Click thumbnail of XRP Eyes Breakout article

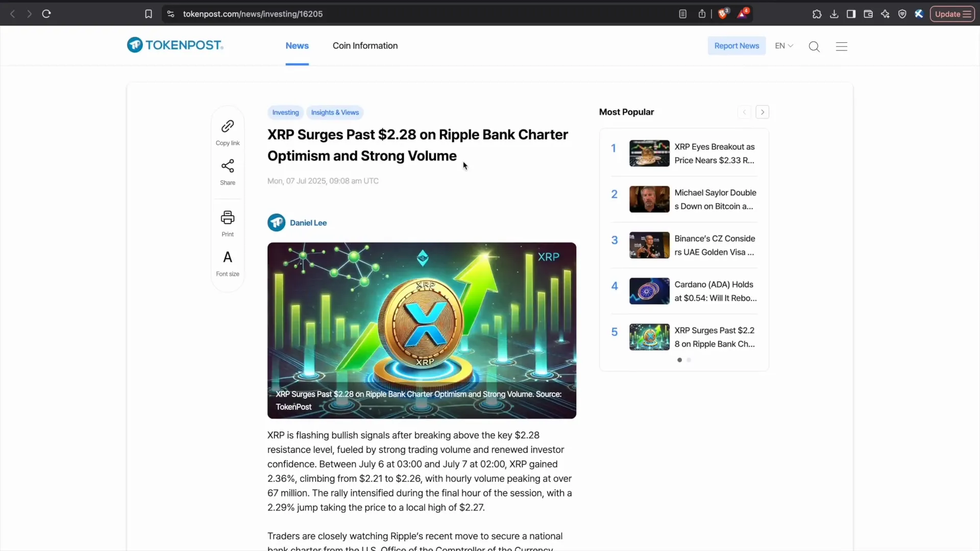(649, 153)
